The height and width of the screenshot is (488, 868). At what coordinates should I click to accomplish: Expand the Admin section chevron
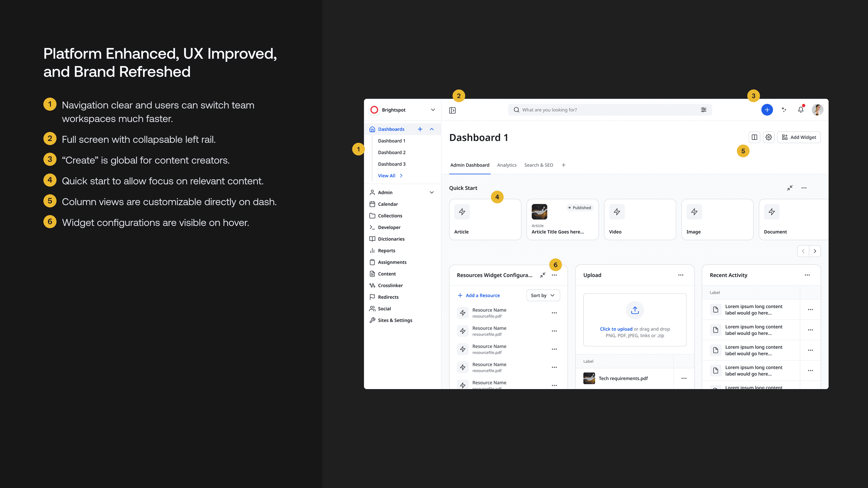click(432, 192)
